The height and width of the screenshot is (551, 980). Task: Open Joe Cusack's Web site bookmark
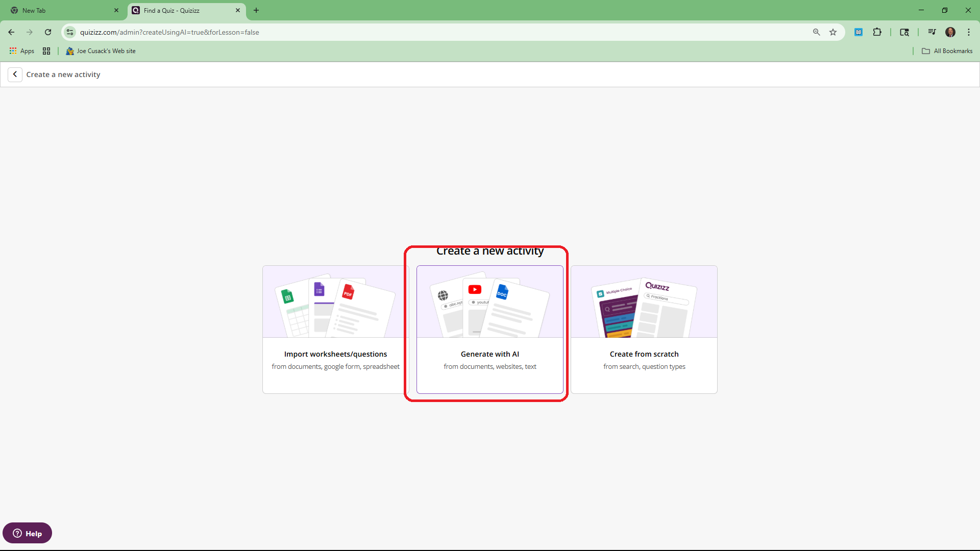pos(101,51)
